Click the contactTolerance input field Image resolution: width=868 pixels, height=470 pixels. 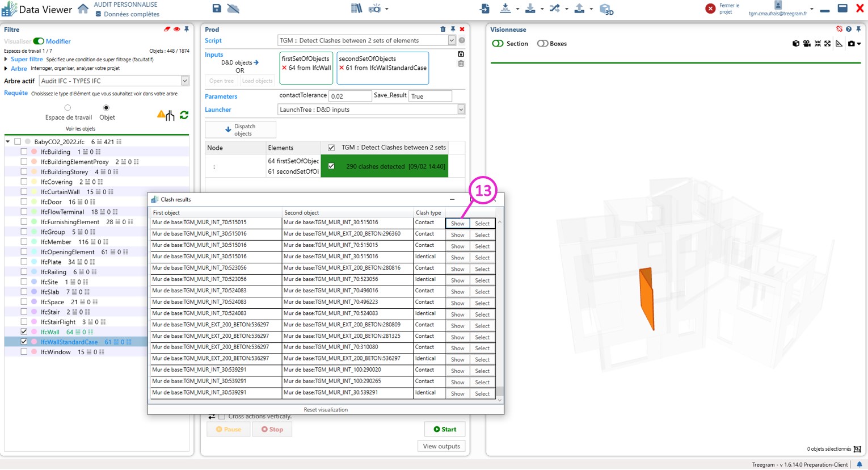350,96
